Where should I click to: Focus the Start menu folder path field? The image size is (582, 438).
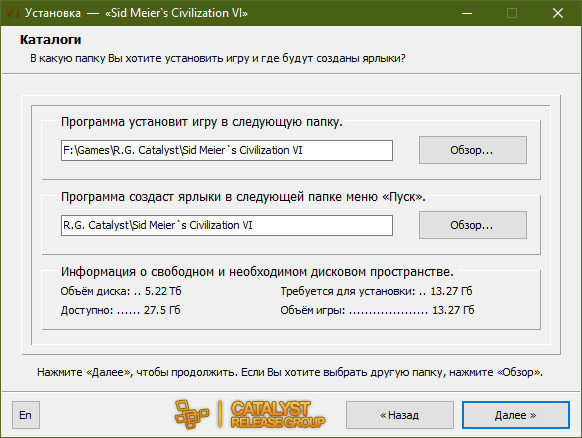click(227, 225)
